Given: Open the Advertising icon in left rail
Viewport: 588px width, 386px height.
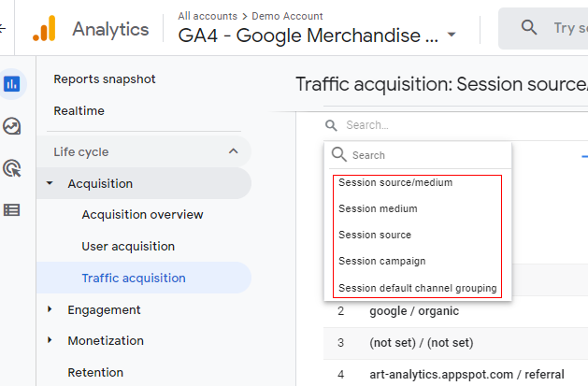Looking at the screenshot, I should coord(12,168).
